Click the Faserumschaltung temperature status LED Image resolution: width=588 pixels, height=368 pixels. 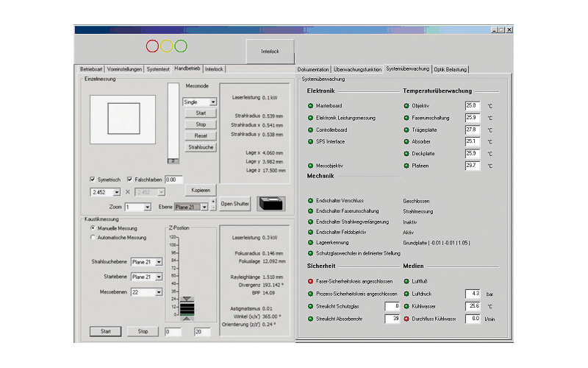click(406, 118)
